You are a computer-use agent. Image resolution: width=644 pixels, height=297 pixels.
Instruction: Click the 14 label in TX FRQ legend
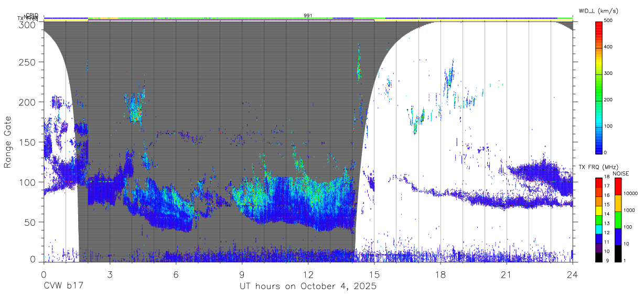(x=606, y=214)
